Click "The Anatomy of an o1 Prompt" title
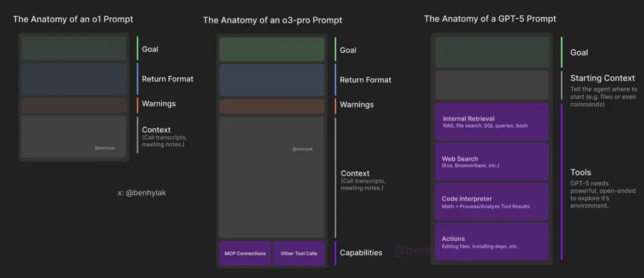The height and width of the screenshot is (278, 644). (73, 19)
